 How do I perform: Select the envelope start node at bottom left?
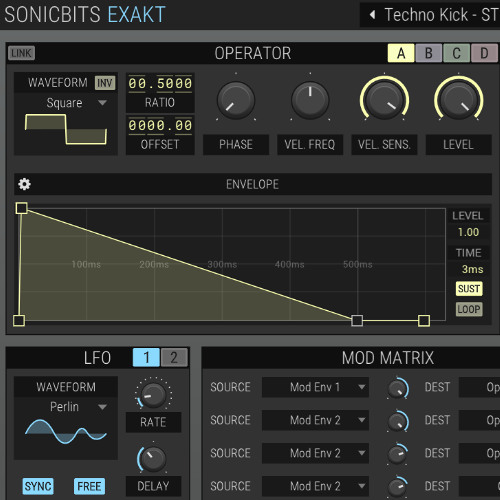click(19, 321)
